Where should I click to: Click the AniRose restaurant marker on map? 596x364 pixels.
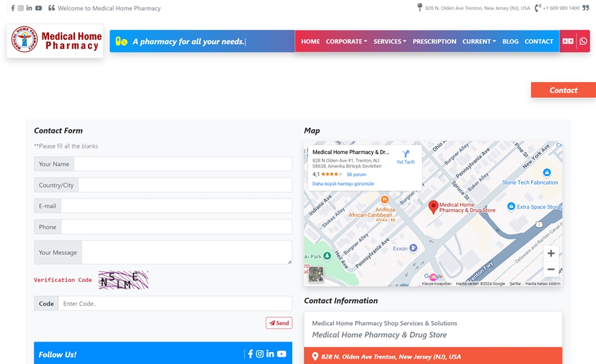385,199
